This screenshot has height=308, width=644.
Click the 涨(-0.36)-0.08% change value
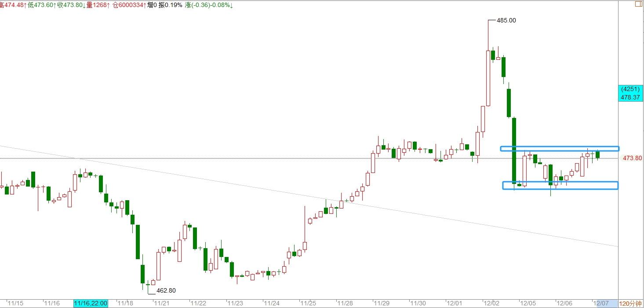coord(209,4)
